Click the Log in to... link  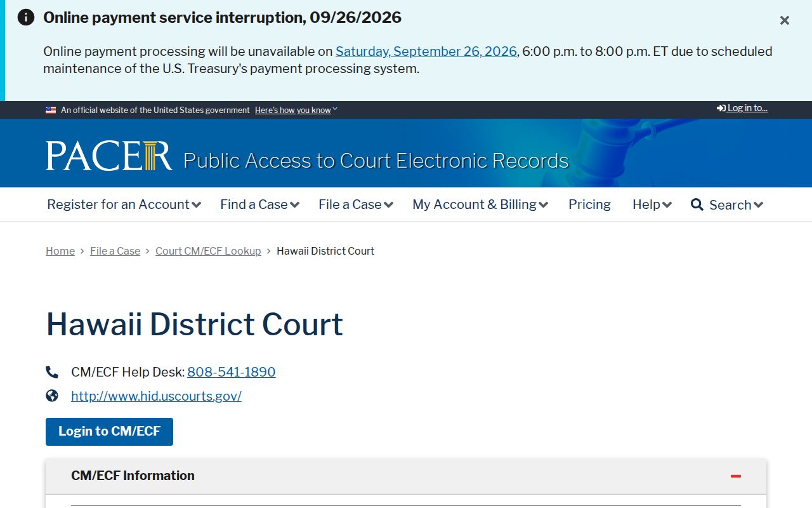point(742,108)
